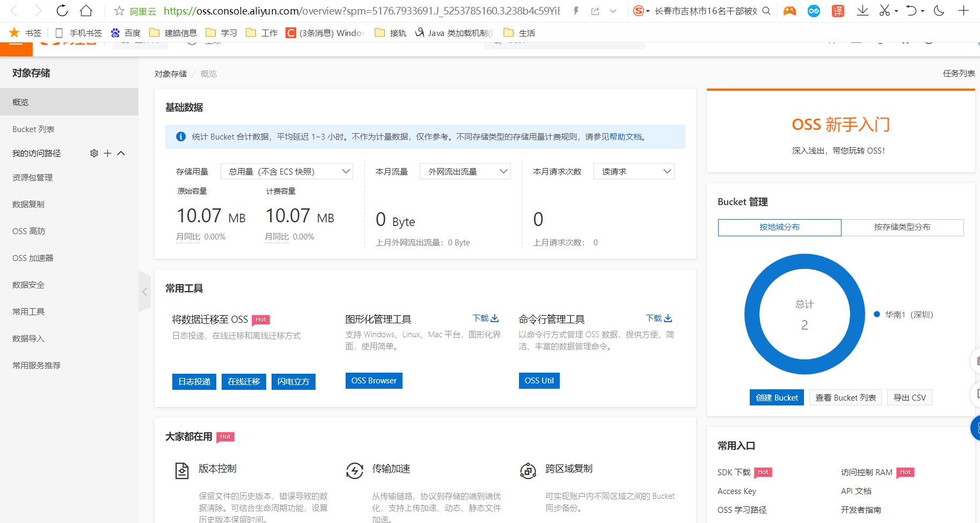Click the lightning speed-mode icon in address bar
Viewport: 980px width, 523px height.
click(x=576, y=11)
